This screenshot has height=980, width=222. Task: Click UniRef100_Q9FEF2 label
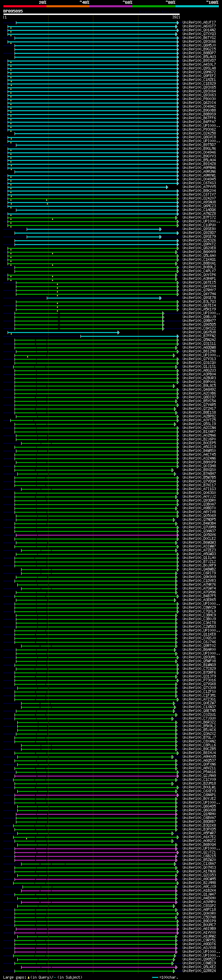click(199, 76)
